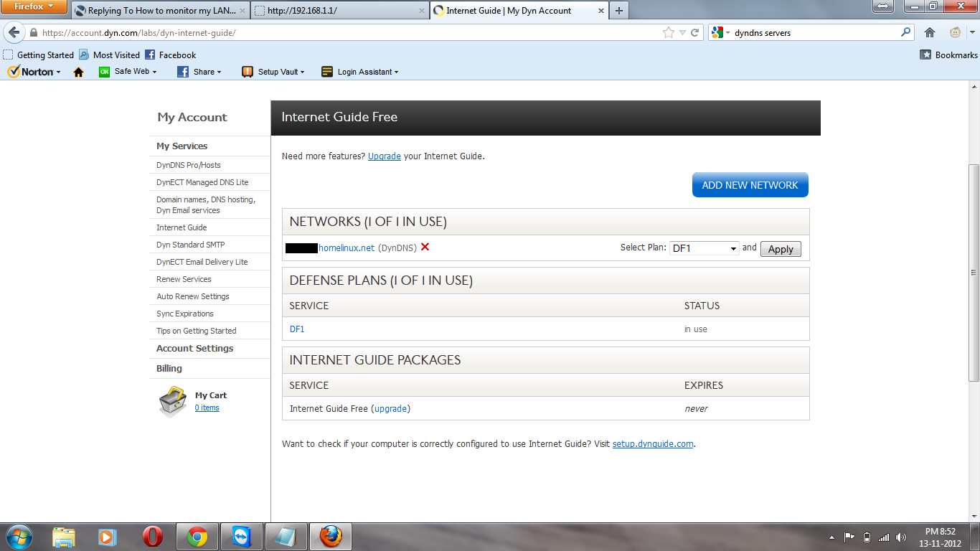Open the Windows Start menu orb
Viewport: 980px width, 551px height.
(x=19, y=537)
